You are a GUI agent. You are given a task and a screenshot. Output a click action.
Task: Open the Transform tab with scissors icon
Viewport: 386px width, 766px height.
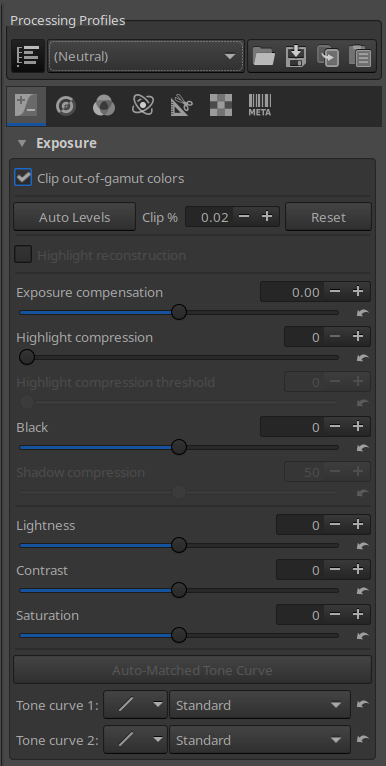pos(181,106)
